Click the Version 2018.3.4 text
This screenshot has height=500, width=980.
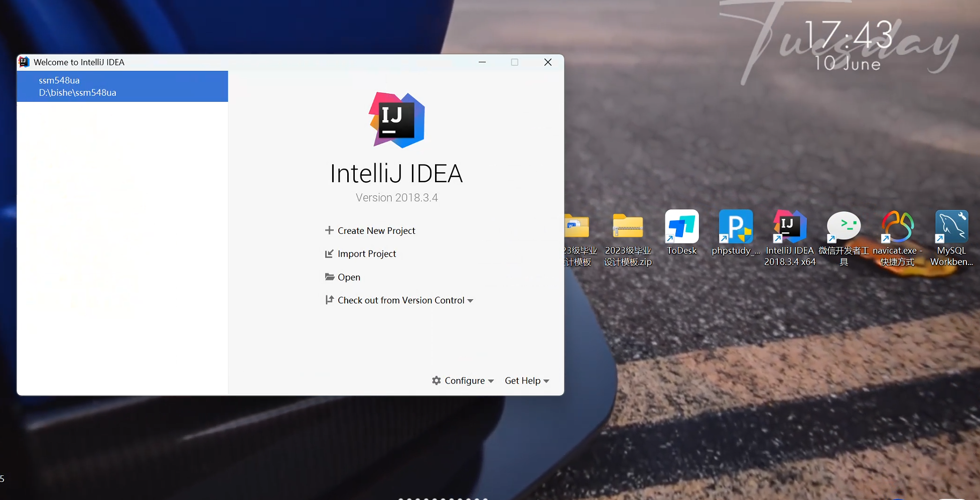397,197
